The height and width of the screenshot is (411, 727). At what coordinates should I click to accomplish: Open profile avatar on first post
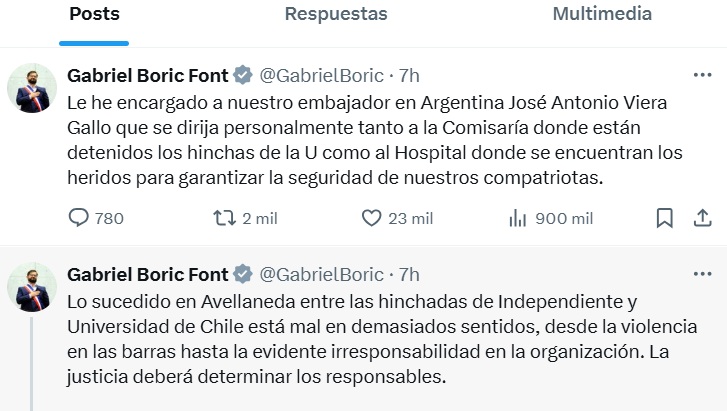point(32,88)
